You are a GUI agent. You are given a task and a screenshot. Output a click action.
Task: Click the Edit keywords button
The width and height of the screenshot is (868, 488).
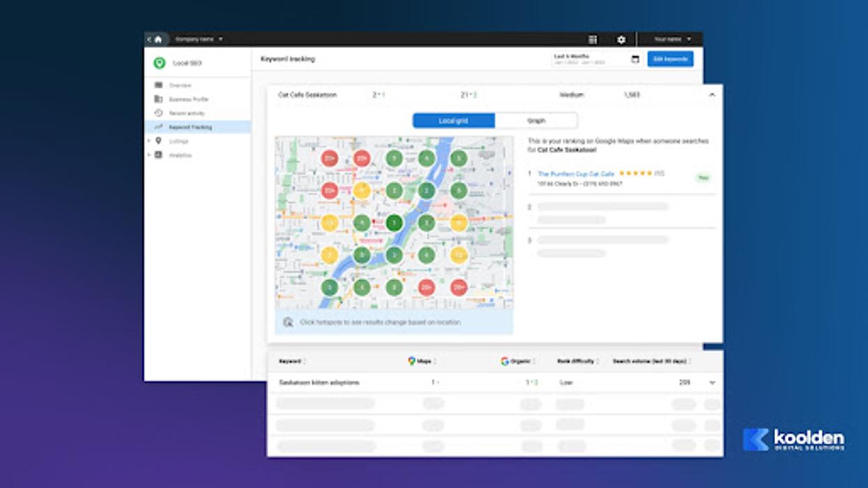tap(670, 59)
